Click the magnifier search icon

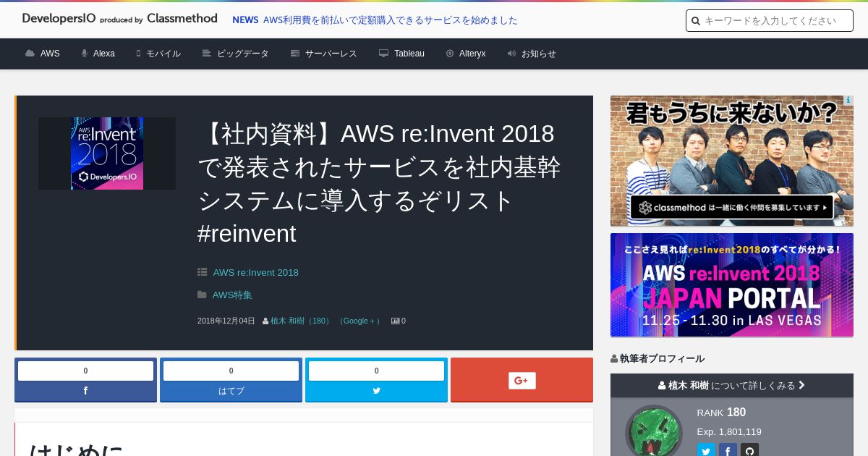pos(696,21)
